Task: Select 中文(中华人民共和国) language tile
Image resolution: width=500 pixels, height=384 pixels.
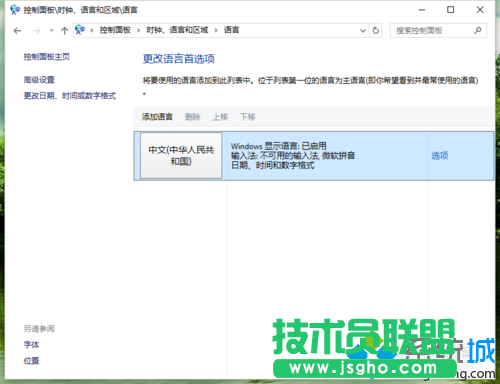Action: pos(181,156)
